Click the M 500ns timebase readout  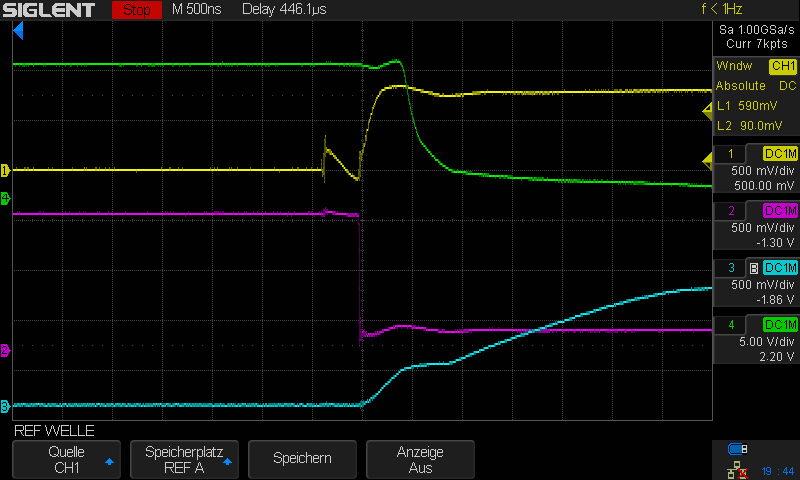coord(196,9)
